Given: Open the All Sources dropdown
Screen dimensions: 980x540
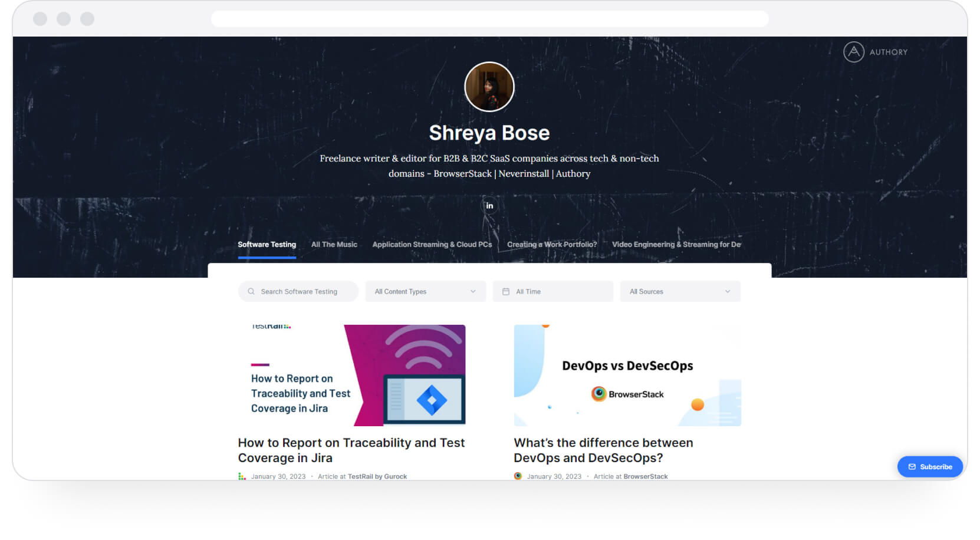Looking at the screenshot, I should 680,292.
